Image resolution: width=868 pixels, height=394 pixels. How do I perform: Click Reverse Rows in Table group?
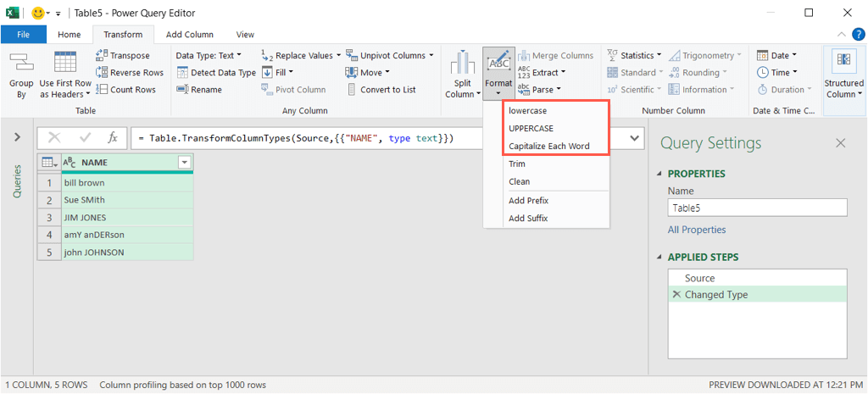tap(130, 73)
